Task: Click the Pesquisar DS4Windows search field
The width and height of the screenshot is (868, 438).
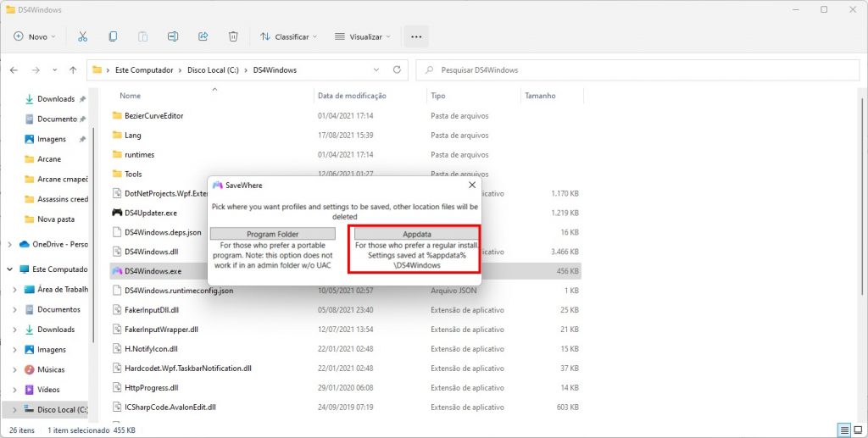Action: (x=637, y=70)
